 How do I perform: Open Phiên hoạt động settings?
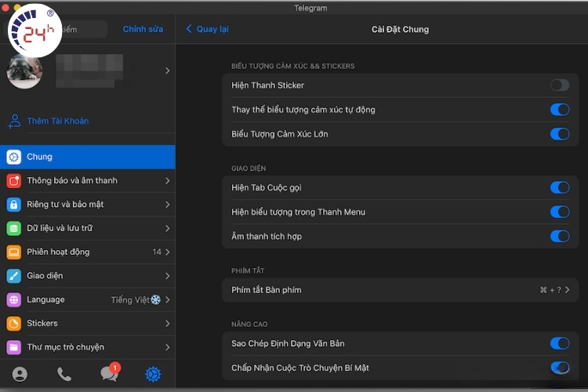tap(88, 252)
